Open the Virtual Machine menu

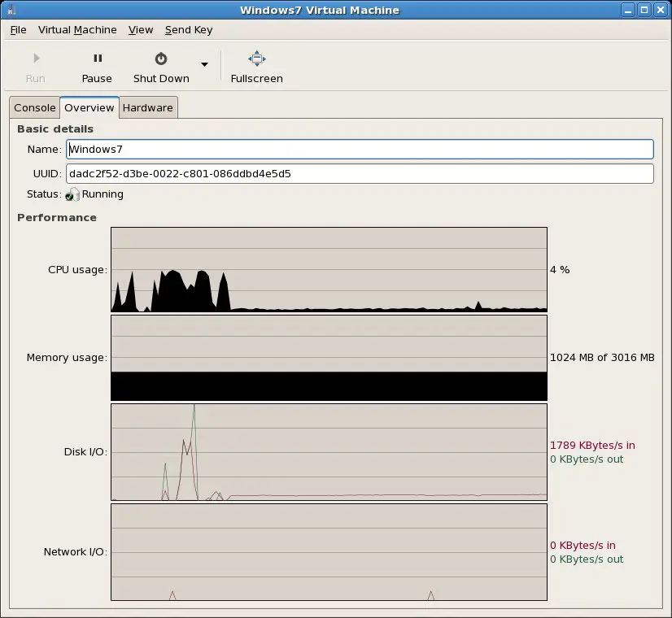77,30
